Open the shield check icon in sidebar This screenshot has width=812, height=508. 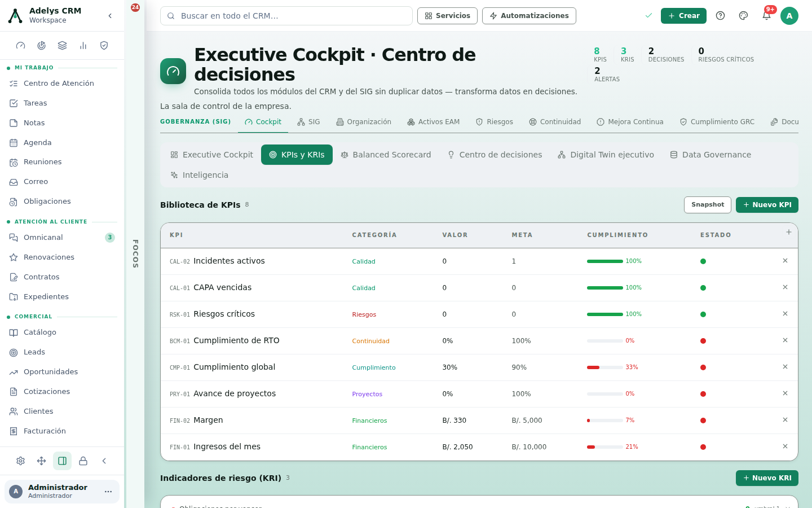pos(104,46)
